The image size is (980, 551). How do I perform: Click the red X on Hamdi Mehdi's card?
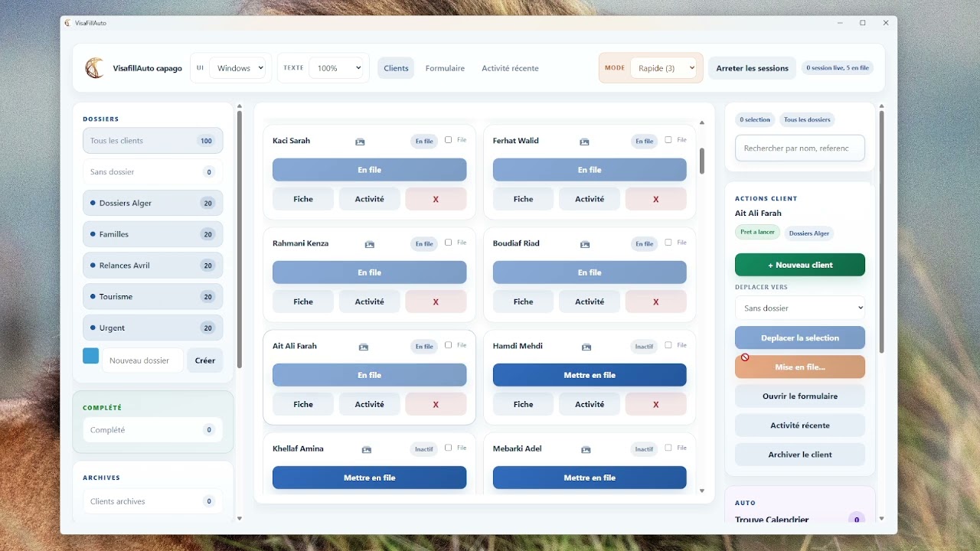point(655,404)
